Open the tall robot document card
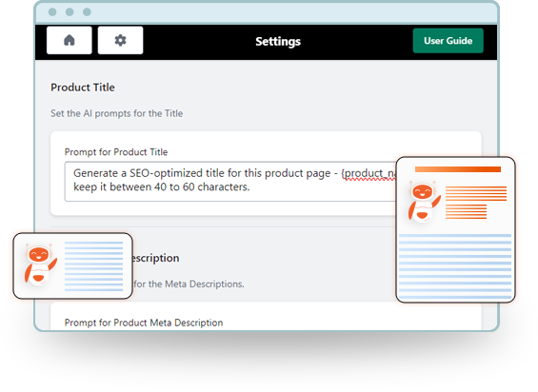The height and width of the screenshot is (392, 538). (x=456, y=230)
